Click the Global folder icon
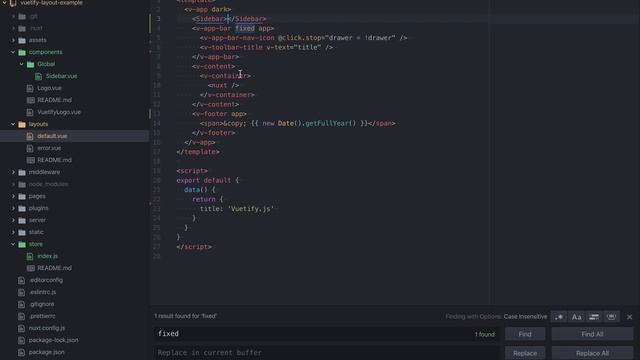Image resolution: width=640 pixels, height=360 pixels. (31, 64)
